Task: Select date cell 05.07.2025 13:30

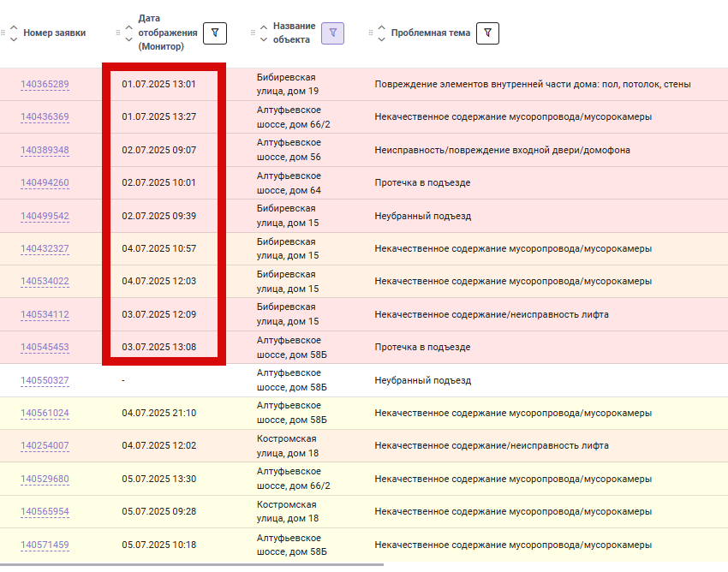Action: pos(158,479)
